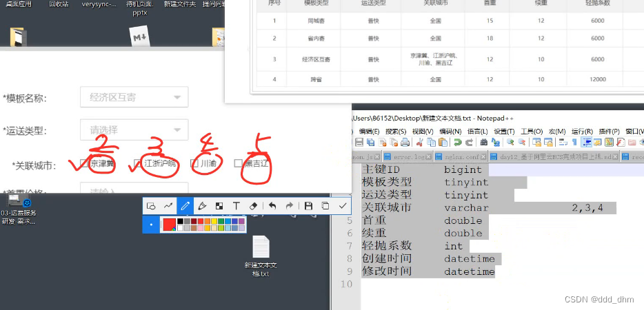The image size is (644, 310).
Task: Click the 12000 value in table
Action: pyautogui.click(x=598, y=79)
